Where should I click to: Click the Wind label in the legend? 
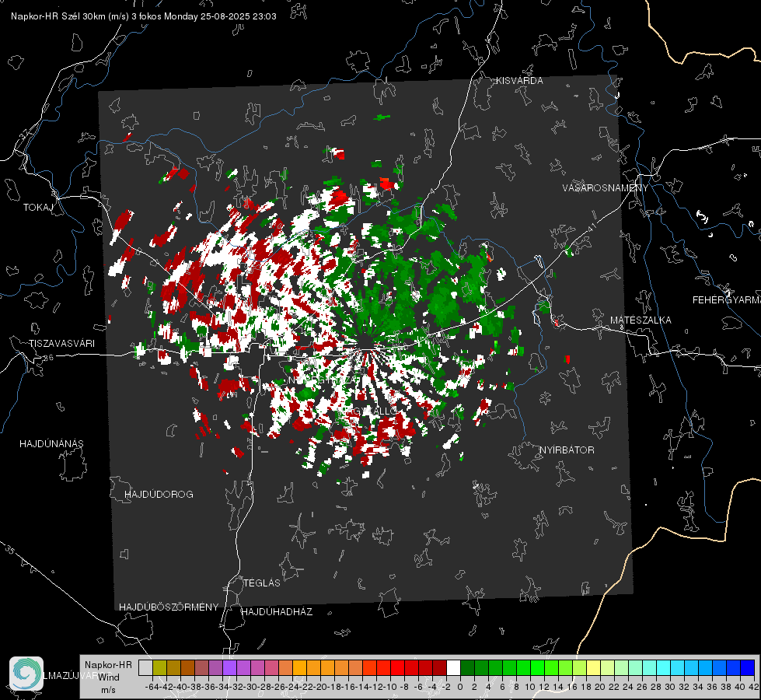point(109,677)
